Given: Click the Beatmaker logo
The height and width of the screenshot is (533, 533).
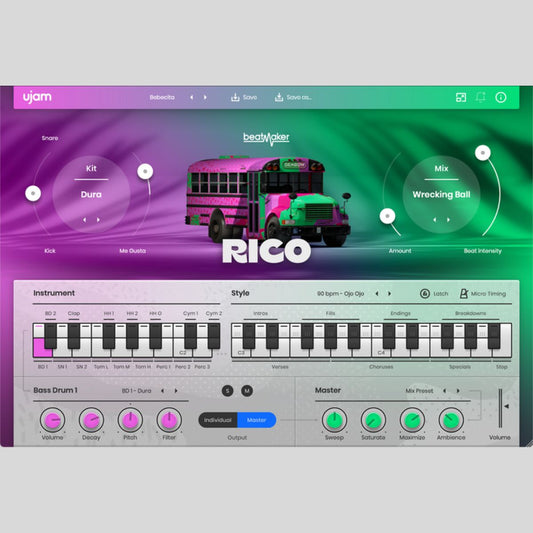Looking at the screenshot, I should (x=266, y=138).
